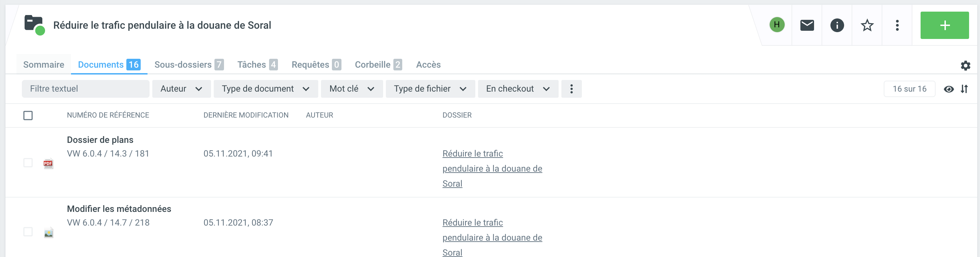Expand the Auteur filter dropdown
The width and height of the screenshot is (980, 257).
(x=181, y=89)
